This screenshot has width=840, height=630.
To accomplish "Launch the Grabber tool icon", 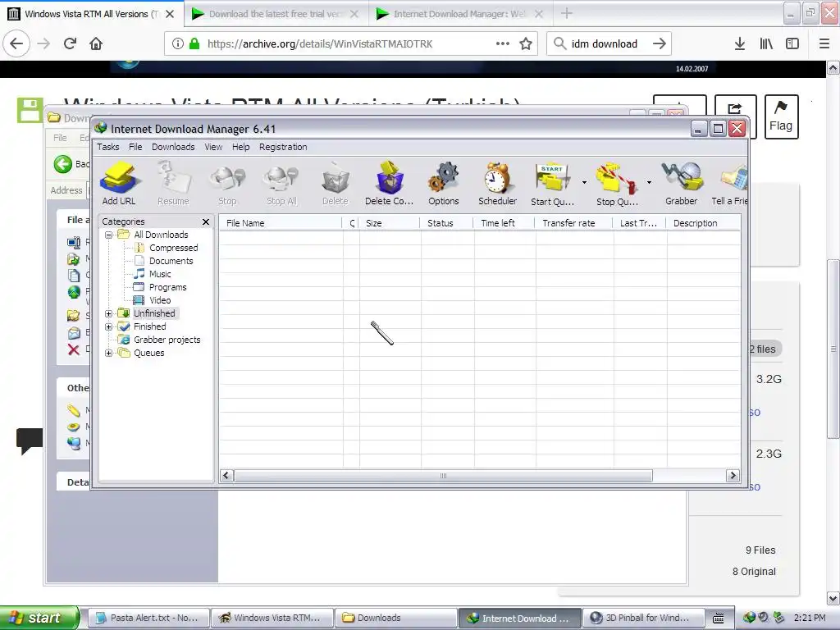I will pyautogui.click(x=682, y=184).
